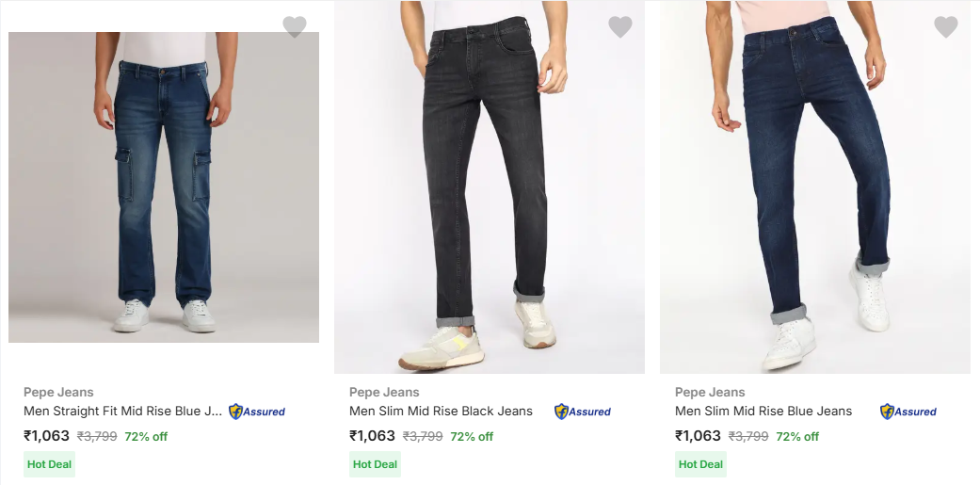980x485 pixels.
Task: Toggle wishlist heart on Black Jeans
Action: [620, 27]
